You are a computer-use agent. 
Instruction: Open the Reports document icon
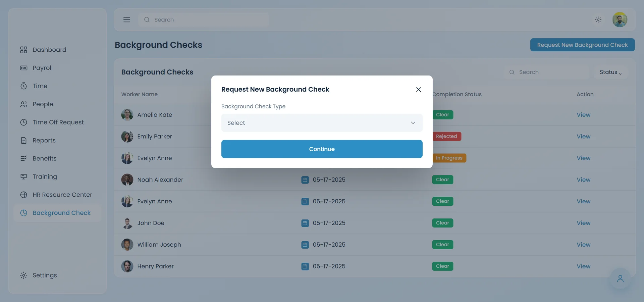click(x=23, y=140)
